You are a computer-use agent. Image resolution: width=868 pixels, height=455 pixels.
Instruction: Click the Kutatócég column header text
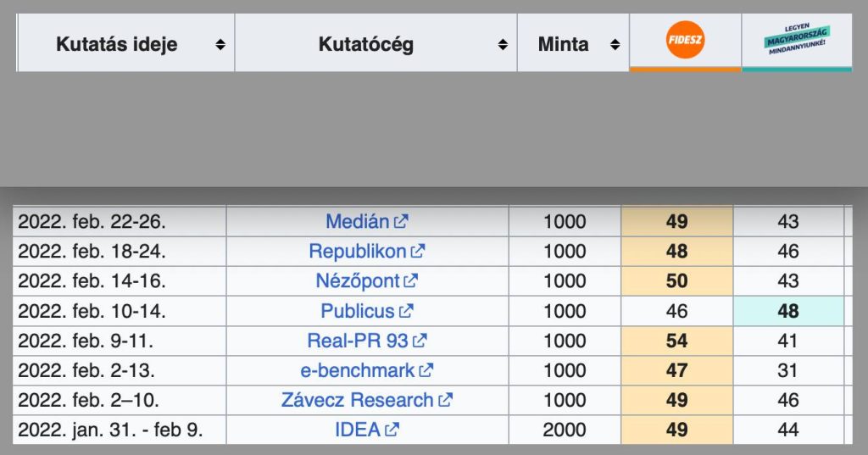(366, 45)
